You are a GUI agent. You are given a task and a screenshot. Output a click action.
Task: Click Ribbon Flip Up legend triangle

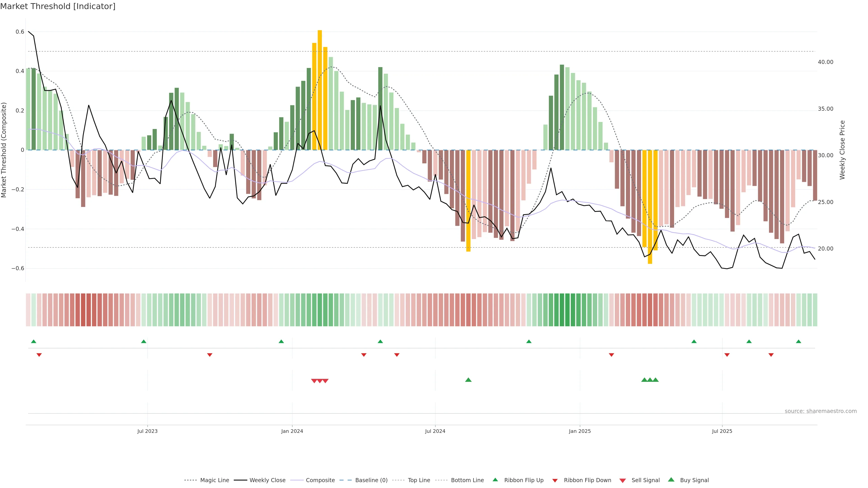click(x=495, y=480)
